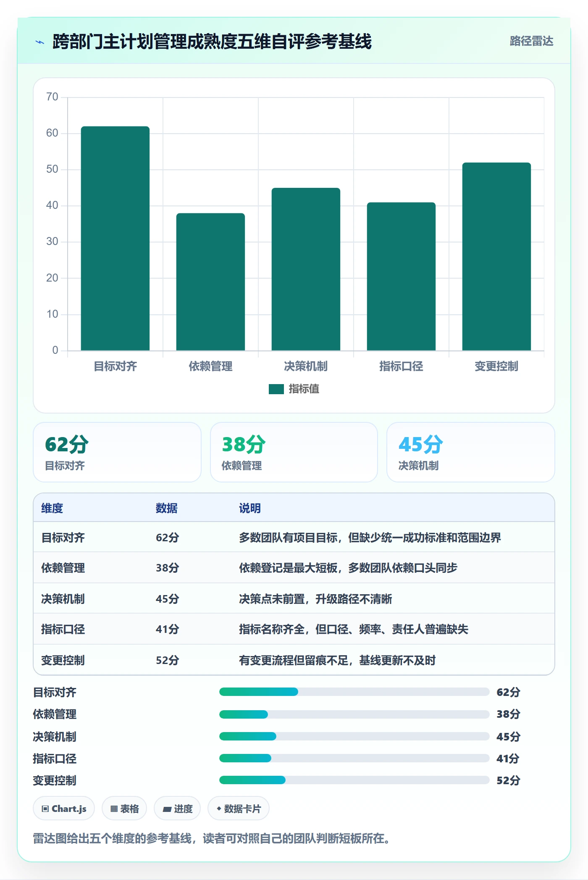
Task: Click the 数据 column header
Action: click(x=167, y=508)
